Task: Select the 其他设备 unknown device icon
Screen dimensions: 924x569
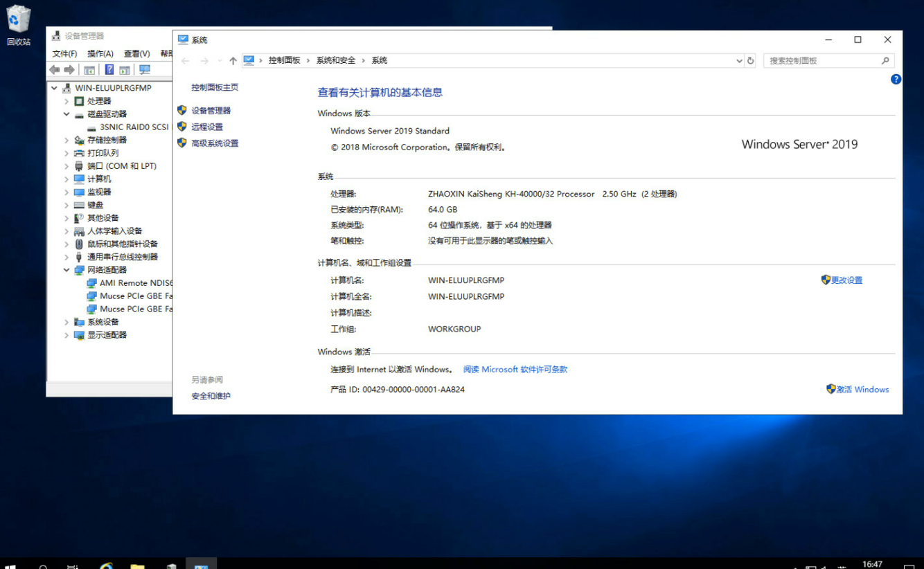Action: click(x=79, y=218)
